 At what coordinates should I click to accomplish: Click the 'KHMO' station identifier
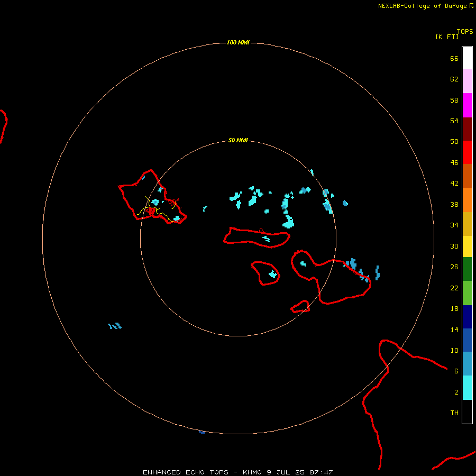click(x=252, y=472)
